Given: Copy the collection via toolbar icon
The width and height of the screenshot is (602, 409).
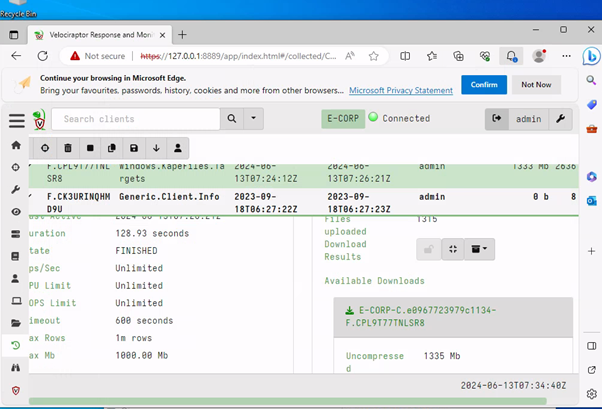Looking at the screenshot, I should pyautogui.click(x=112, y=148).
